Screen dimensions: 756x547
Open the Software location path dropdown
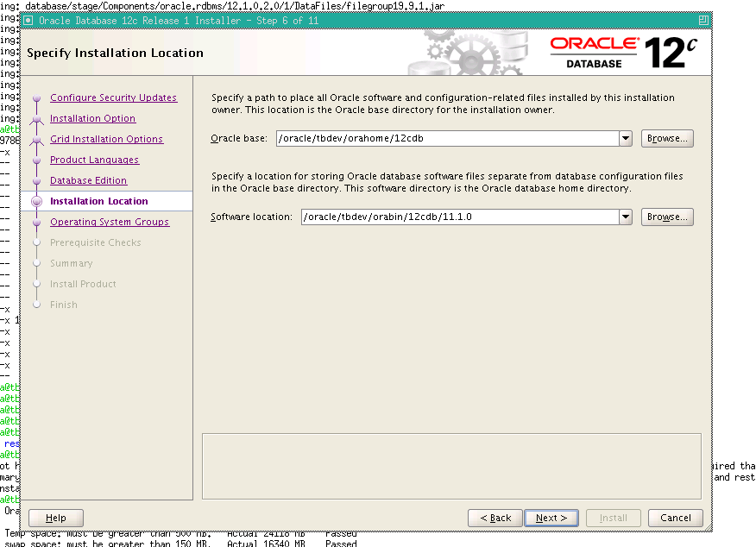[625, 217]
